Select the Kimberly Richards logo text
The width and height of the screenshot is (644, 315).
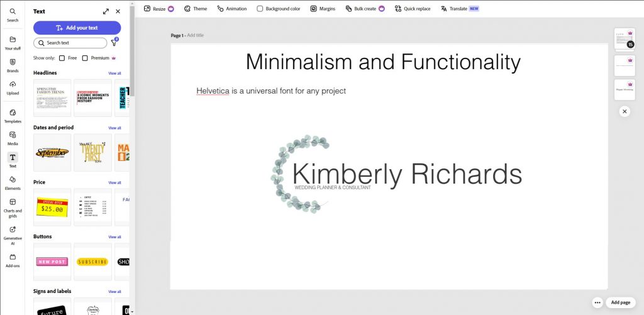point(407,174)
